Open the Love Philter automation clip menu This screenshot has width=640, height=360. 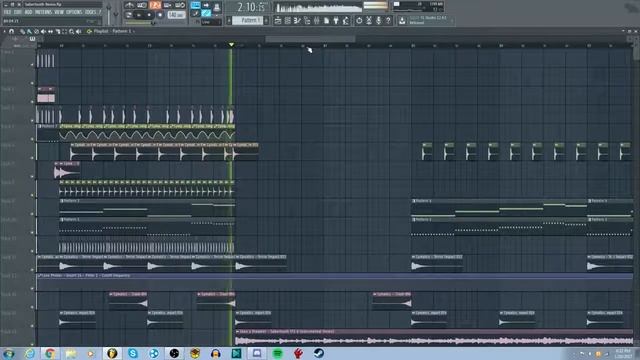click(x=40, y=276)
